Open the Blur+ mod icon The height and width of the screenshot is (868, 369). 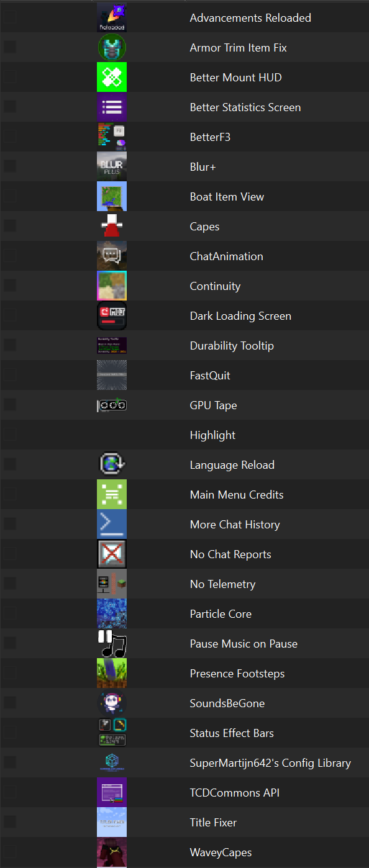click(112, 166)
